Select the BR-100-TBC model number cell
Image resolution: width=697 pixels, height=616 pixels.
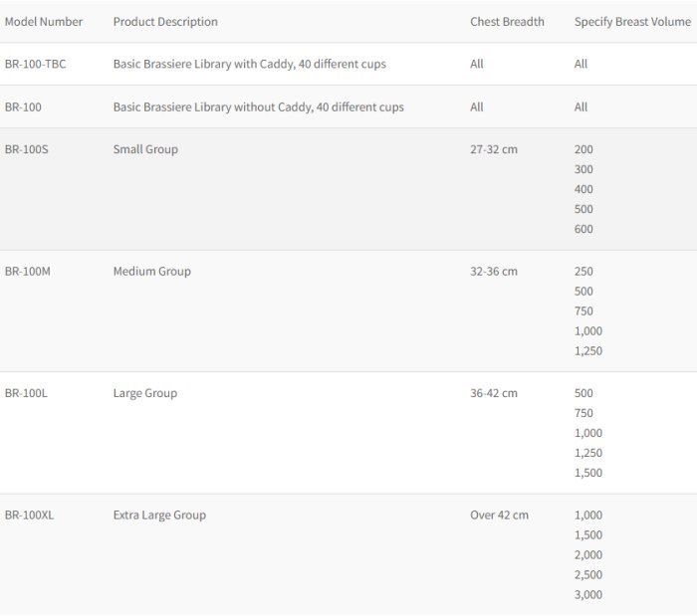(36, 65)
